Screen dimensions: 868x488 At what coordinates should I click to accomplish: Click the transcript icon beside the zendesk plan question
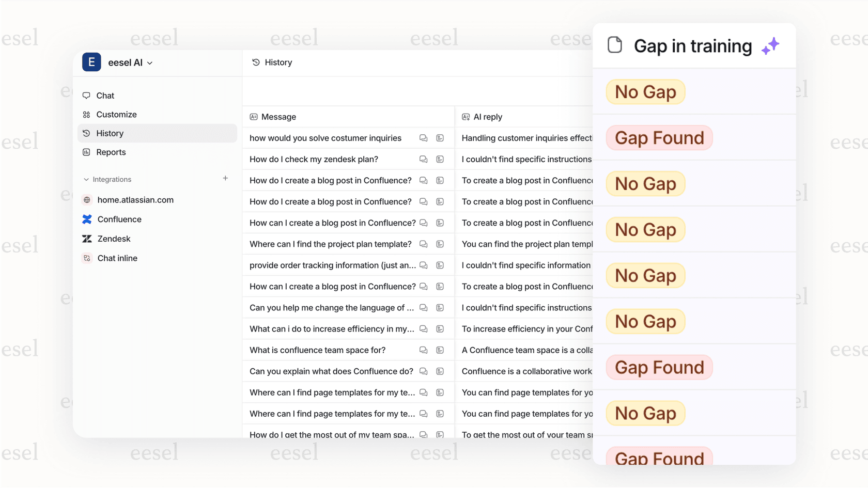440,159
